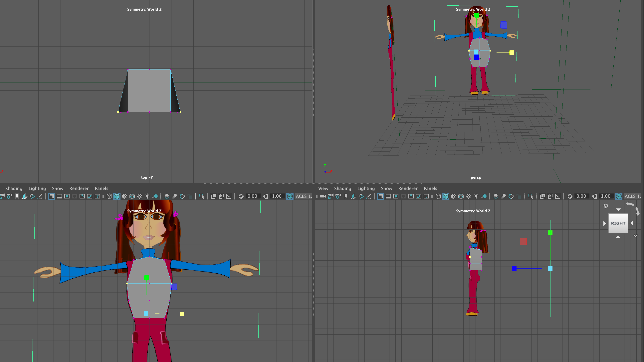Enable textured display checker icon in front view toolbar
The image size is (644, 362).
click(x=140, y=196)
